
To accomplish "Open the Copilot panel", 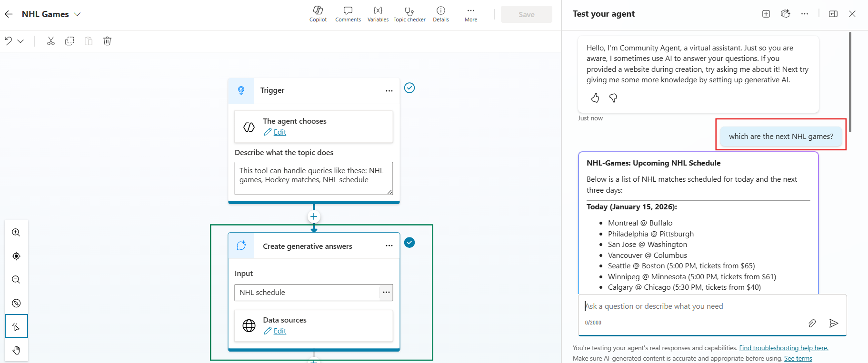I will coord(318,14).
